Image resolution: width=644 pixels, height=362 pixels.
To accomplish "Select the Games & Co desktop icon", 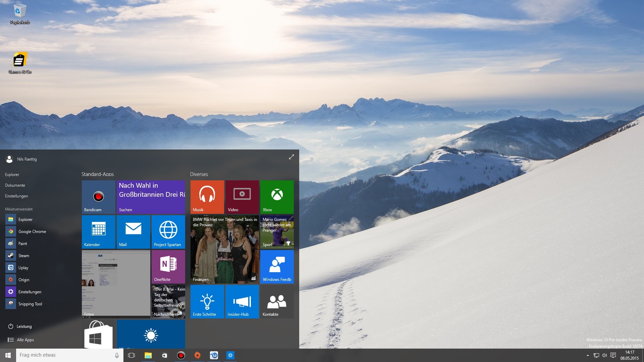I will tap(20, 63).
